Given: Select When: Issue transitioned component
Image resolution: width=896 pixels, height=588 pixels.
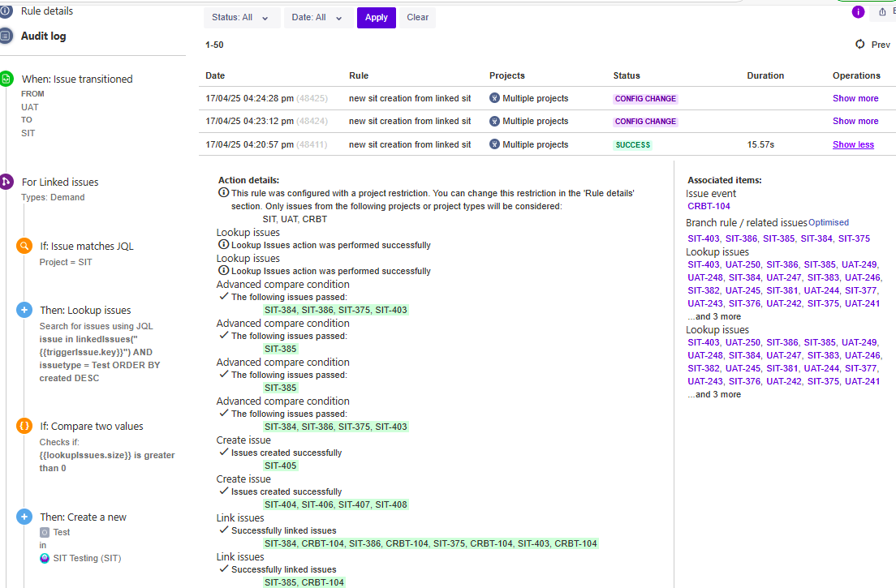Looking at the screenshot, I should (x=77, y=79).
